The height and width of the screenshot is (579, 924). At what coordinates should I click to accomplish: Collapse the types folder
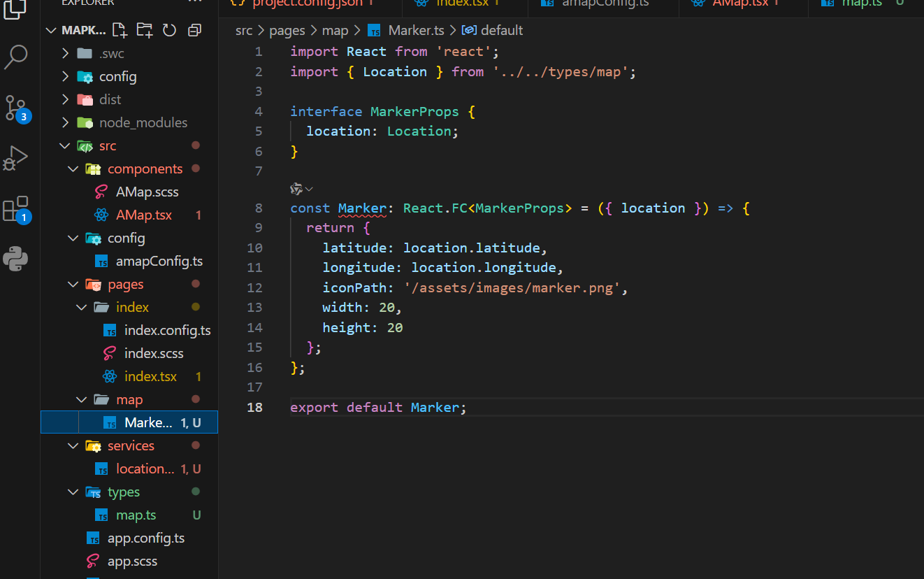(x=73, y=492)
